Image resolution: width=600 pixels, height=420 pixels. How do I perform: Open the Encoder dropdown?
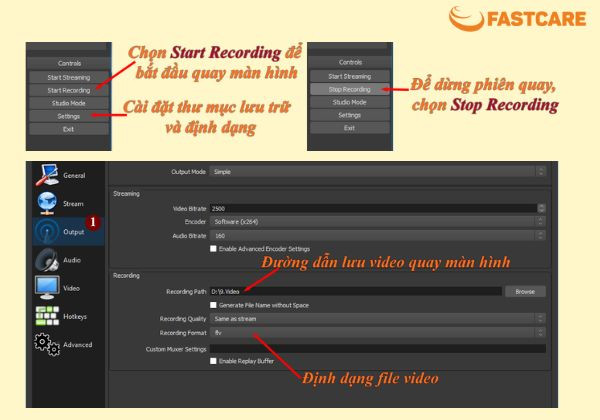[377, 221]
